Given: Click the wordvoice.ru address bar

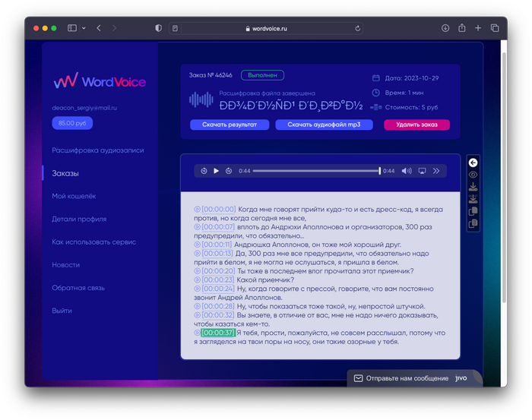Looking at the screenshot, I should 266,28.
